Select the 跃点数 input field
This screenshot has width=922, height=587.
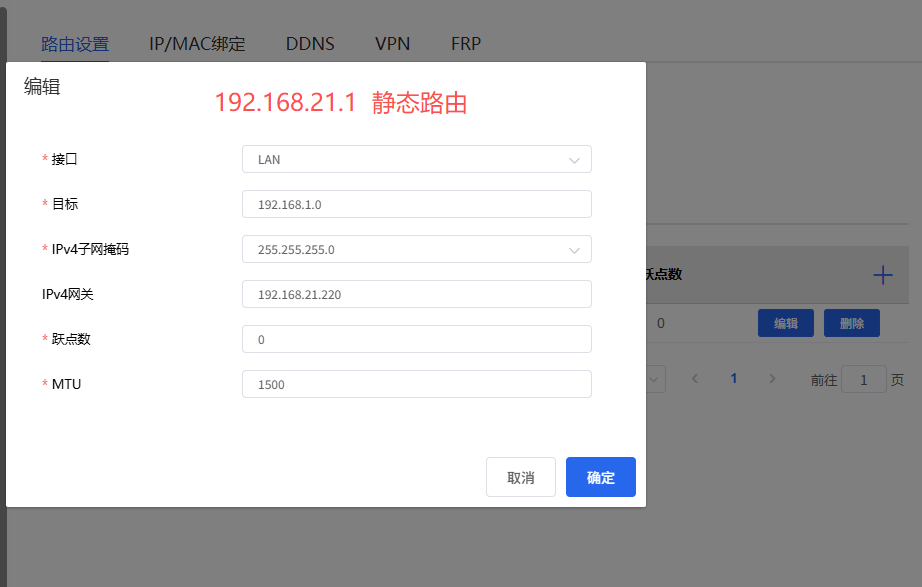click(416, 339)
